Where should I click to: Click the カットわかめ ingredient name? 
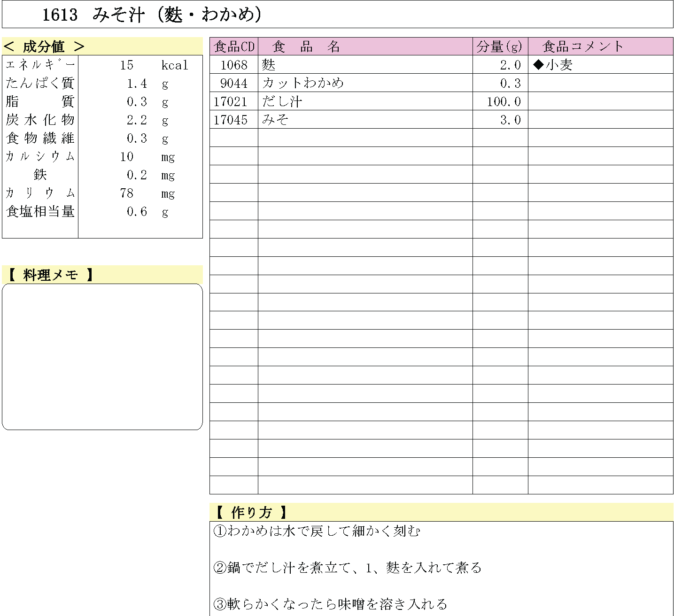coord(303,83)
